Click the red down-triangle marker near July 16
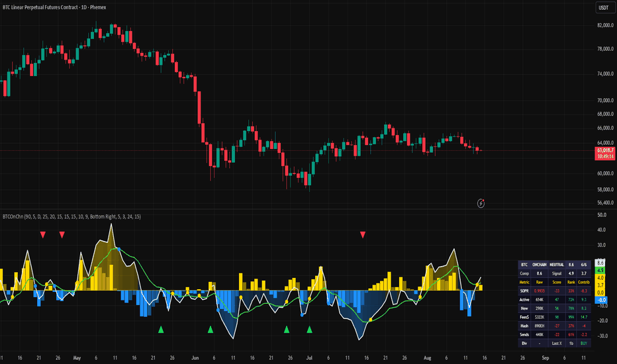This screenshot has height=364, width=617. [363, 235]
